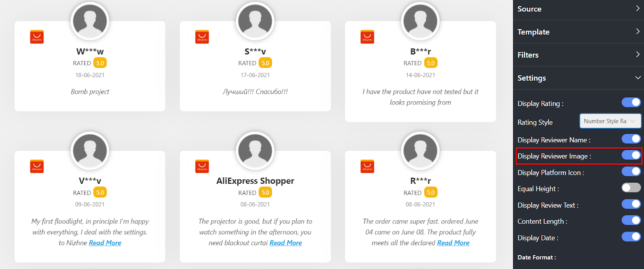Screen dimensions: 644x269
Task: Click the 5.0 rating badge on S***v
Action: [265, 63]
